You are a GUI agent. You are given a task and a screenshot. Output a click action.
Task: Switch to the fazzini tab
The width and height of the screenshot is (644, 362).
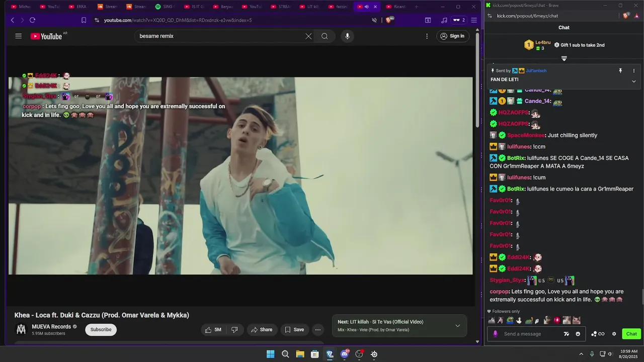[x=338, y=7]
